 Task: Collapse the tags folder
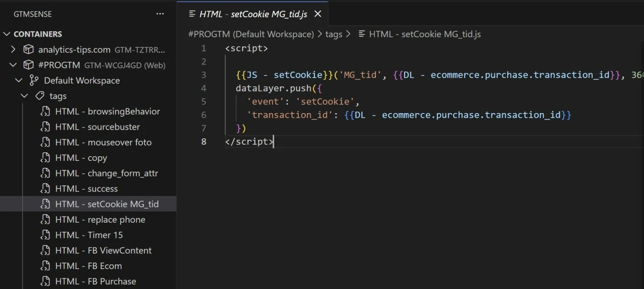pos(24,96)
